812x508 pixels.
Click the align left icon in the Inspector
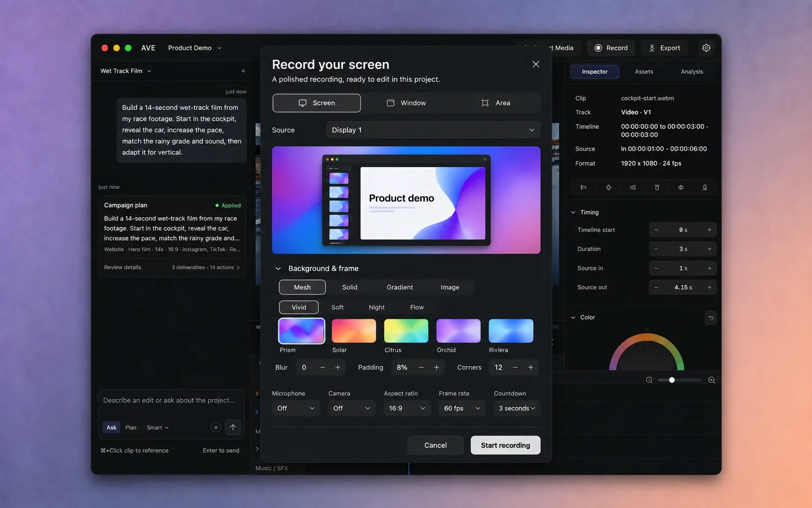click(x=583, y=187)
